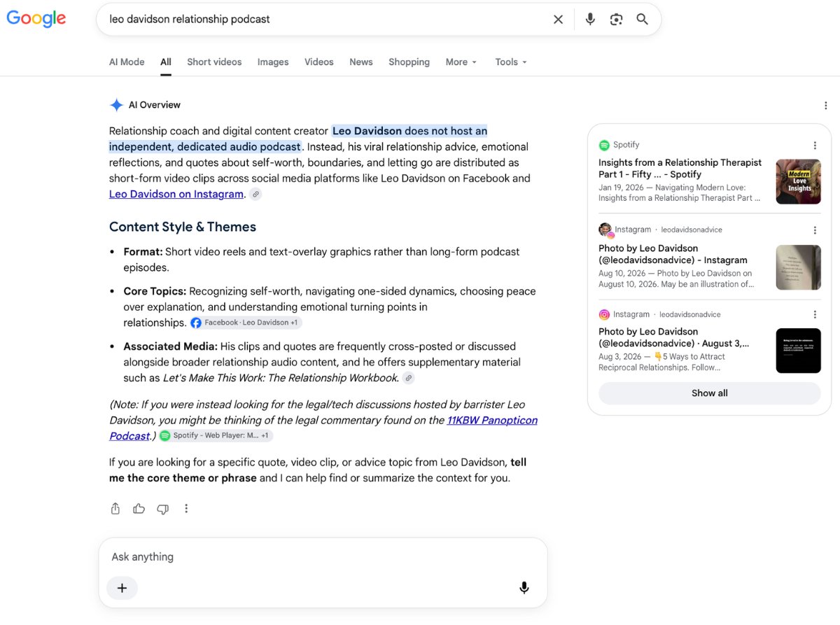Screen dimensions: 840x625
Task: Submit search with the magnifying glass icon
Action: click(x=642, y=20)
